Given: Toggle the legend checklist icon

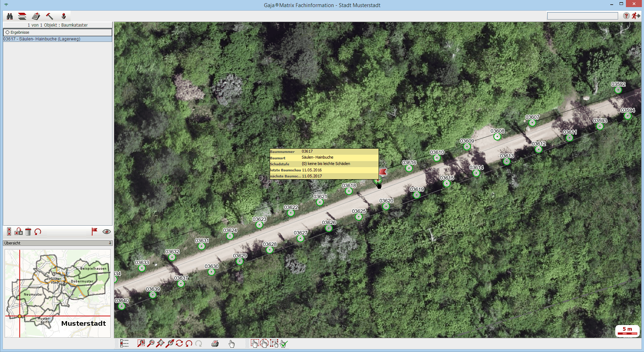Looking at the screenshot, I should coord(124,343).
